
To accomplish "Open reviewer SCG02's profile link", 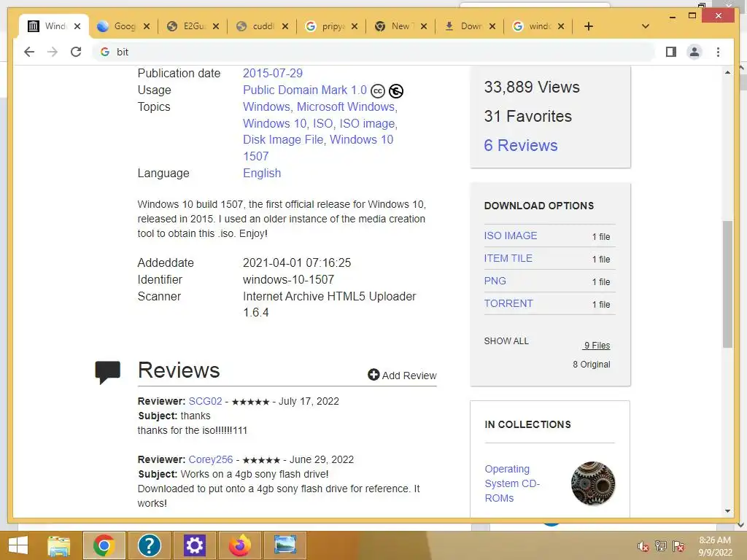I will pyautogui.click(x=205, y=401).
